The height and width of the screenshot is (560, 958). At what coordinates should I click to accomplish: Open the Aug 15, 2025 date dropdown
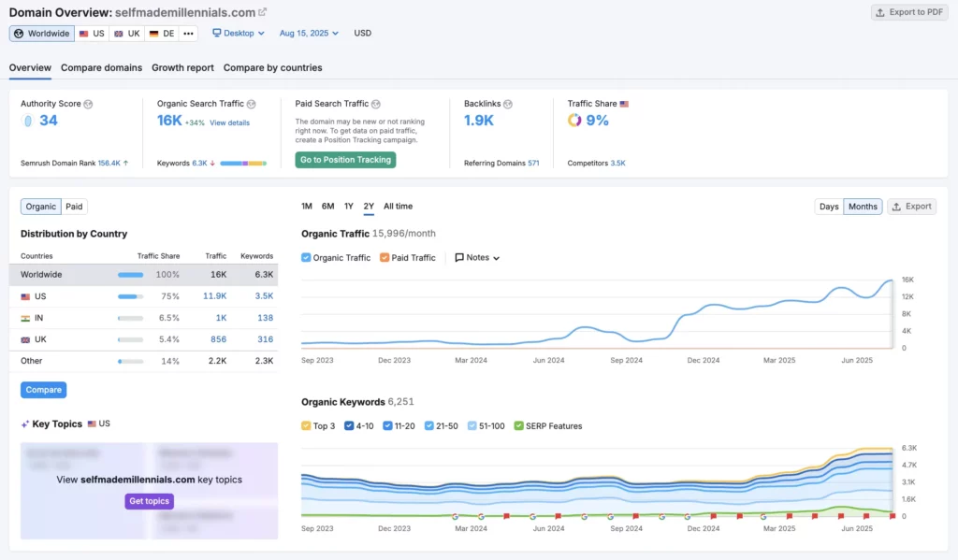[309, 33]
